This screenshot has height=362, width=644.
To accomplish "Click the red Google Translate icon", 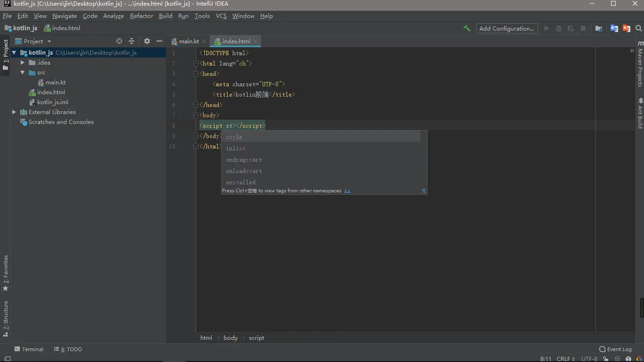I will (x=627, y=28).
